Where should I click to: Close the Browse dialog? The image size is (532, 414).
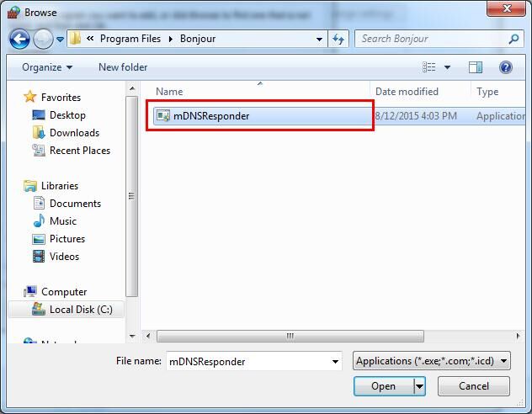(x=506, y=8)
